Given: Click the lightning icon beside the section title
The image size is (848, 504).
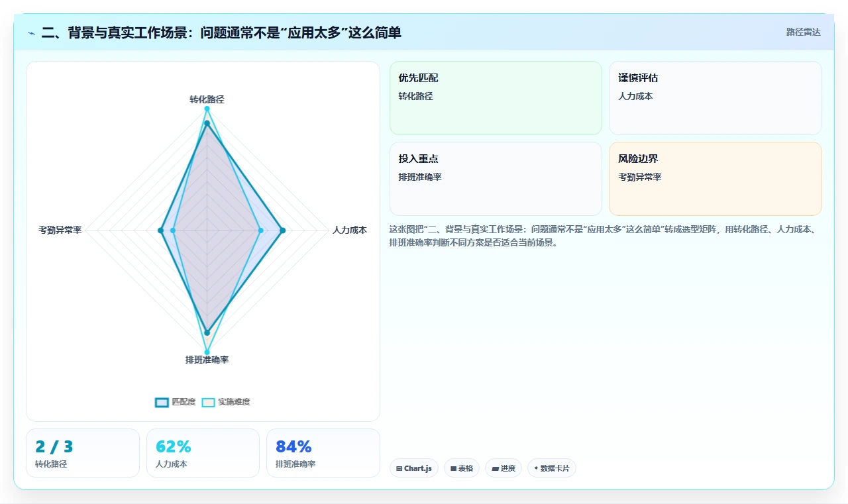Looking at the screenshot, I should click(32, 33).
